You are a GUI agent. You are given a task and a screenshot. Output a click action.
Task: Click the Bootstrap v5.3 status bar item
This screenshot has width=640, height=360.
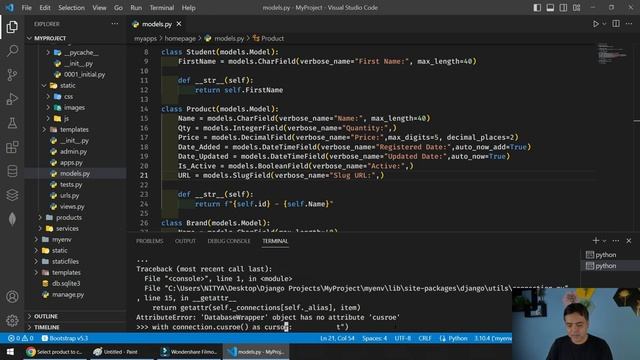coord(64,338)
